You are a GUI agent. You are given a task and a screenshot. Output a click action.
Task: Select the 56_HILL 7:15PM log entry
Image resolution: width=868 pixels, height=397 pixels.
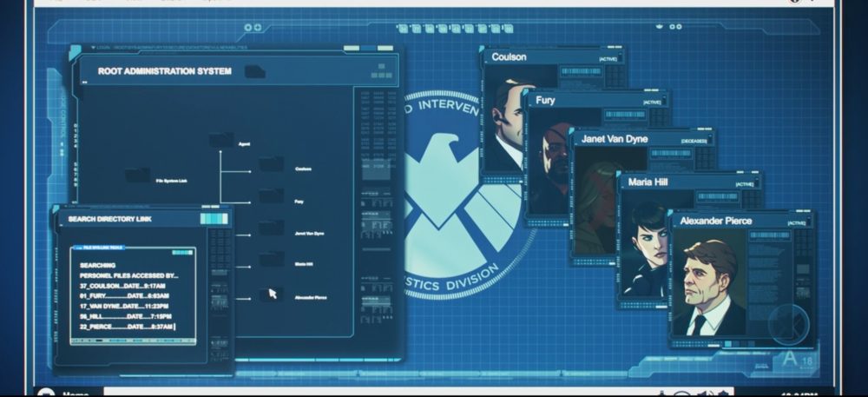click(x=125, y=317)
